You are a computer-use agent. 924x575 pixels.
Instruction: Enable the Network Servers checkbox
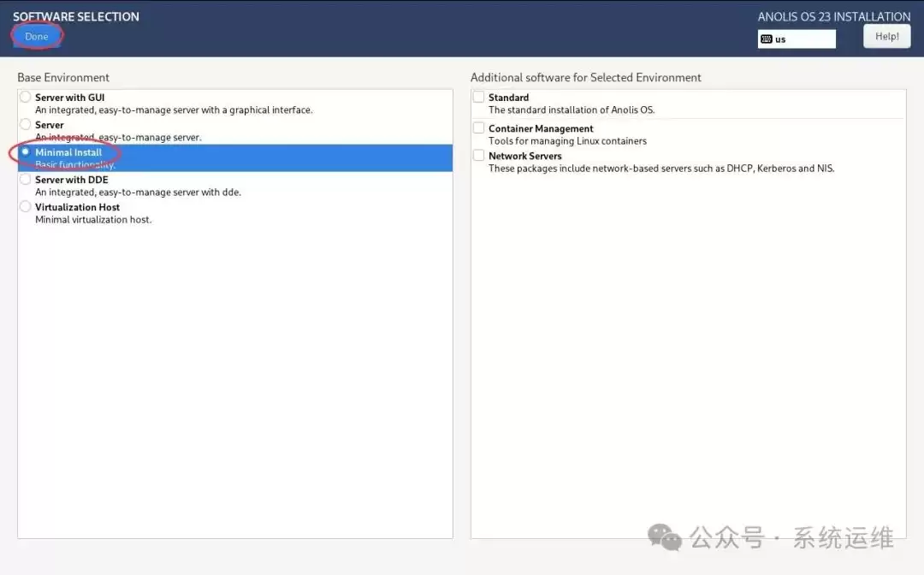point(478,155)
